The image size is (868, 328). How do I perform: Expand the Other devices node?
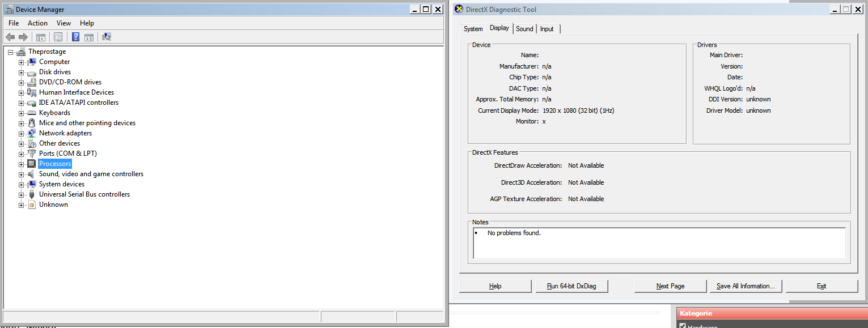coord(21,144)
